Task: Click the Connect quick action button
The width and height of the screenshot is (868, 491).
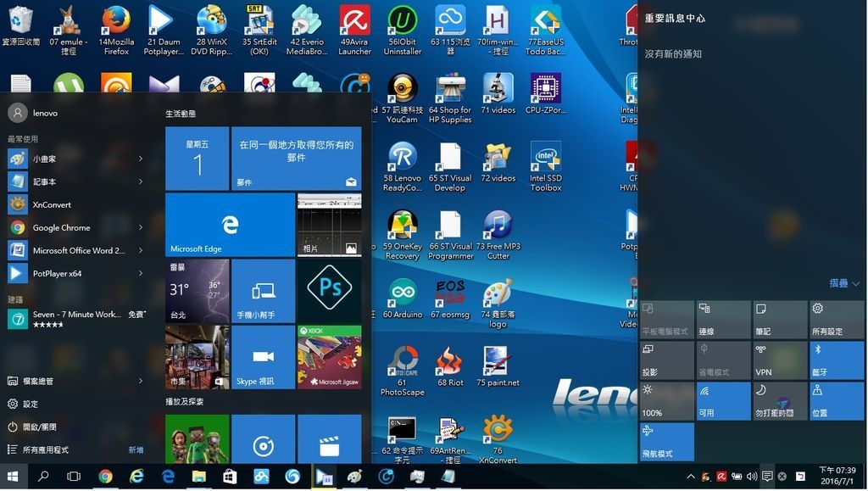Action: (724, 320)
